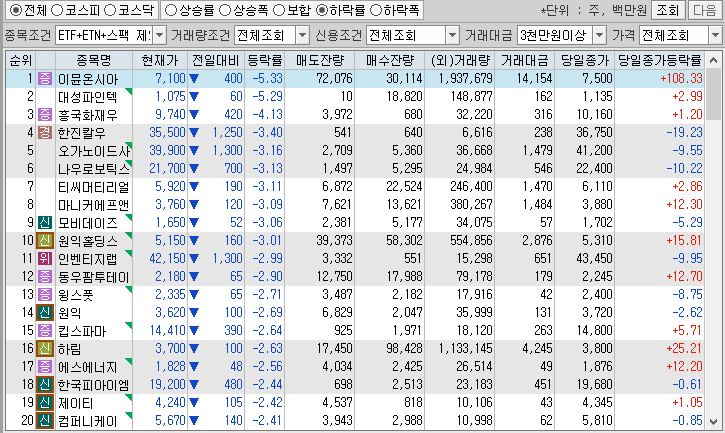Click price 35,500 for 한진칼우
The height and width of the screenshot is (433, 725).
(167, 133)
